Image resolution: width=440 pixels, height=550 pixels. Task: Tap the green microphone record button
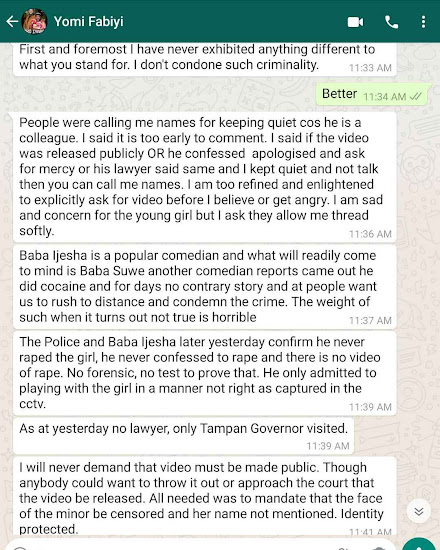(419, 545)
